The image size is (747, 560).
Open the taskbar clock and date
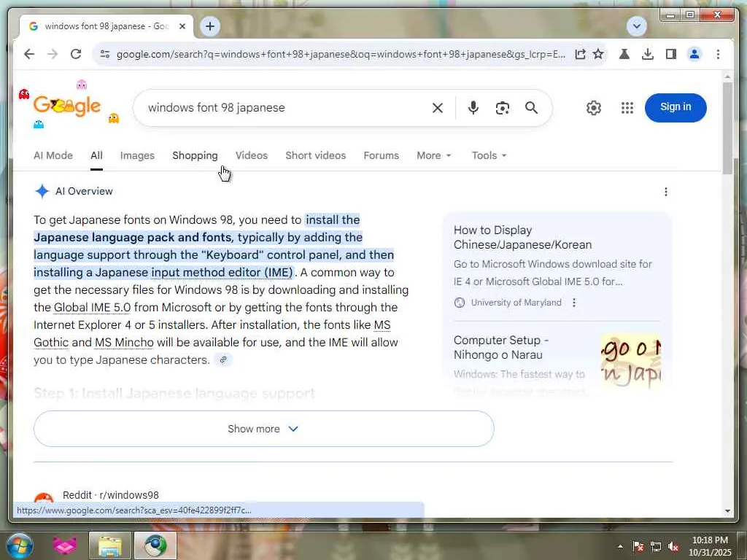click(x=710, y=546)
